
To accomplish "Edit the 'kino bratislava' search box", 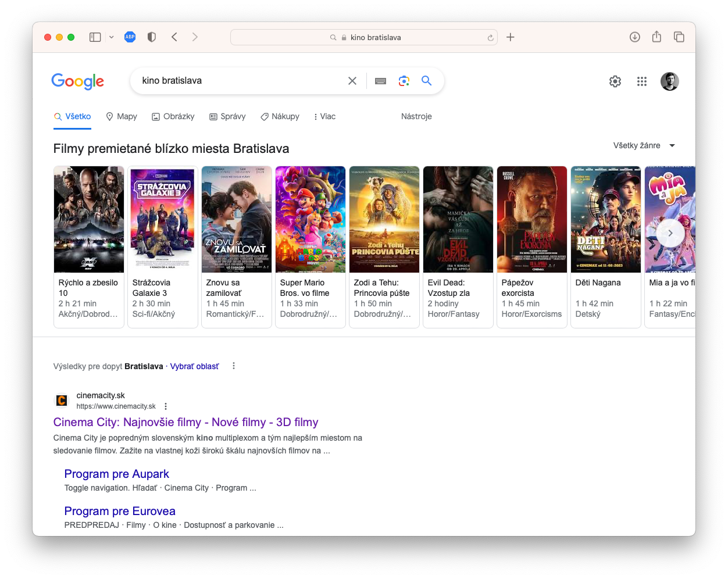I will (241, 81).
